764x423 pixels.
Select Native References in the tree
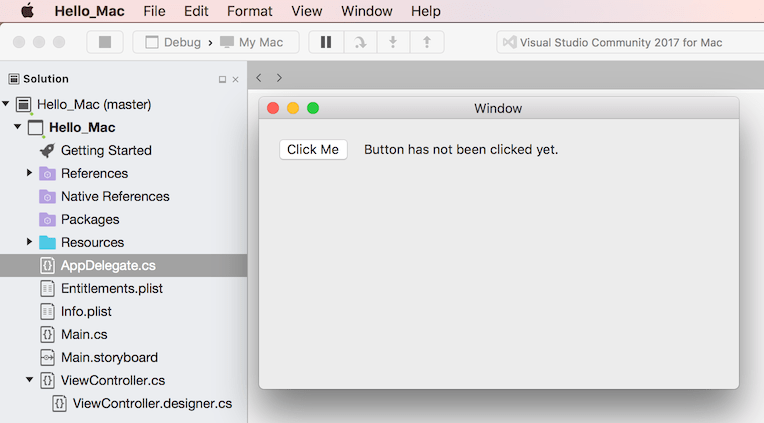(115, 196)
